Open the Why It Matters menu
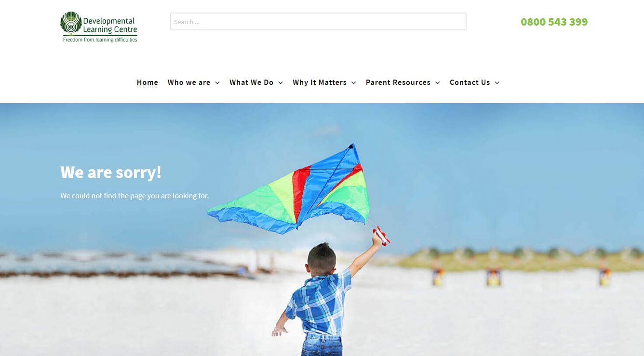The height and width of the screenshot is (356, 644). (x=320, y=82)
